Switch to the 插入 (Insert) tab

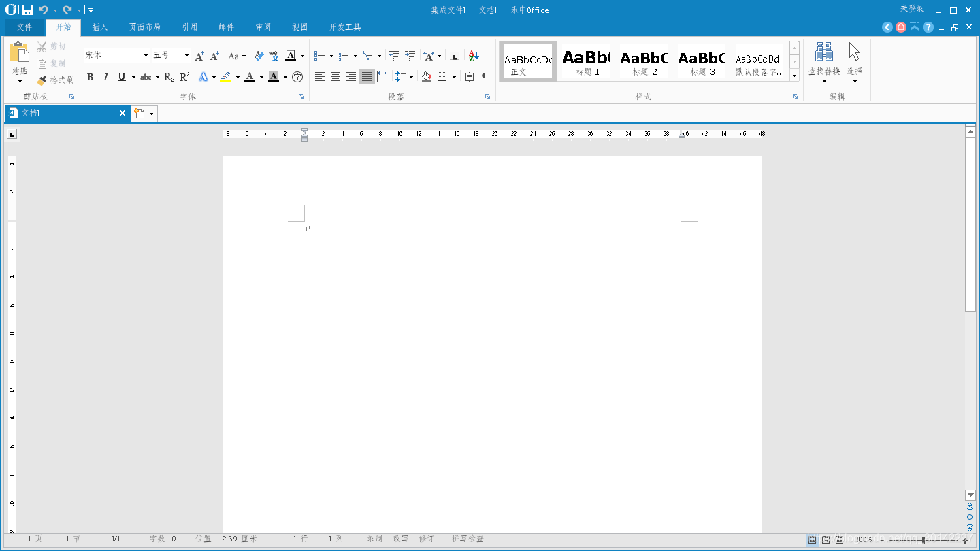(100, 27)
